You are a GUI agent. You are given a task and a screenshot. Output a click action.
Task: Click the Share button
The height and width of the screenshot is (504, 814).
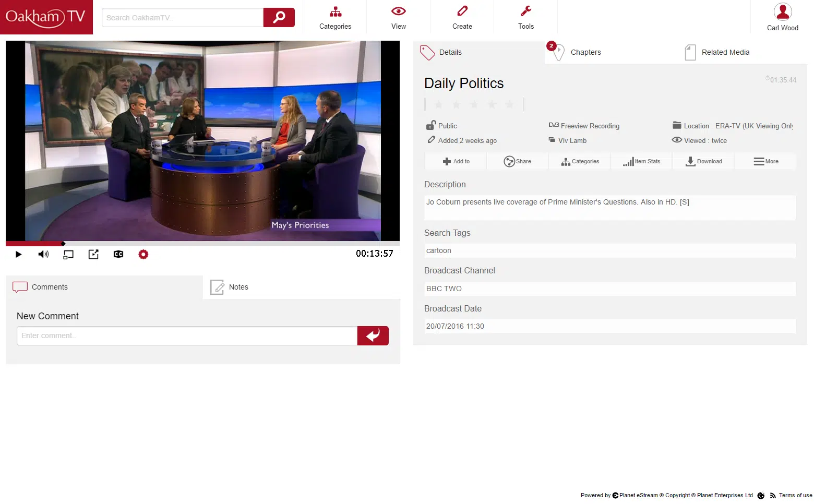[x=518, y=161]
